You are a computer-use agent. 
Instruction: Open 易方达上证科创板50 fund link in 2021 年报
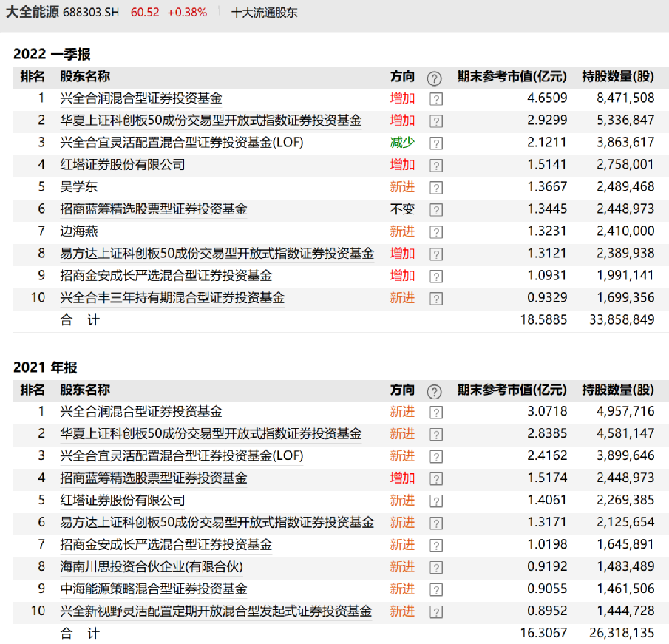pos(217,522)
